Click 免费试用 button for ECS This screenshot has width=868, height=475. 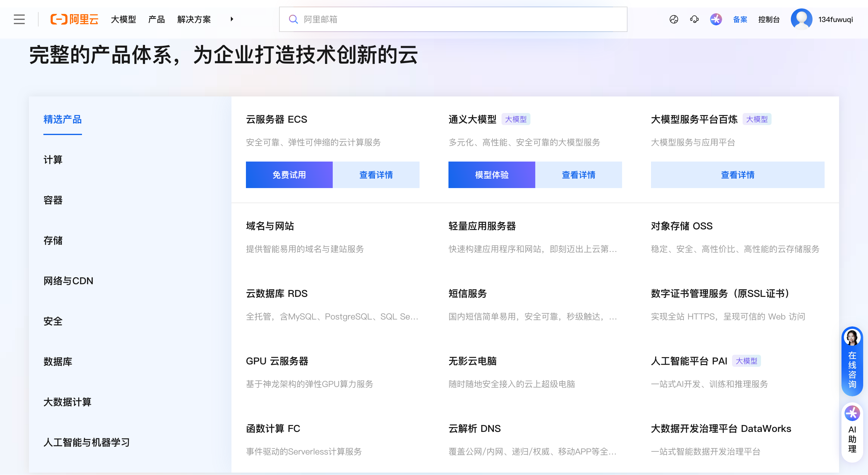point(289,175)
